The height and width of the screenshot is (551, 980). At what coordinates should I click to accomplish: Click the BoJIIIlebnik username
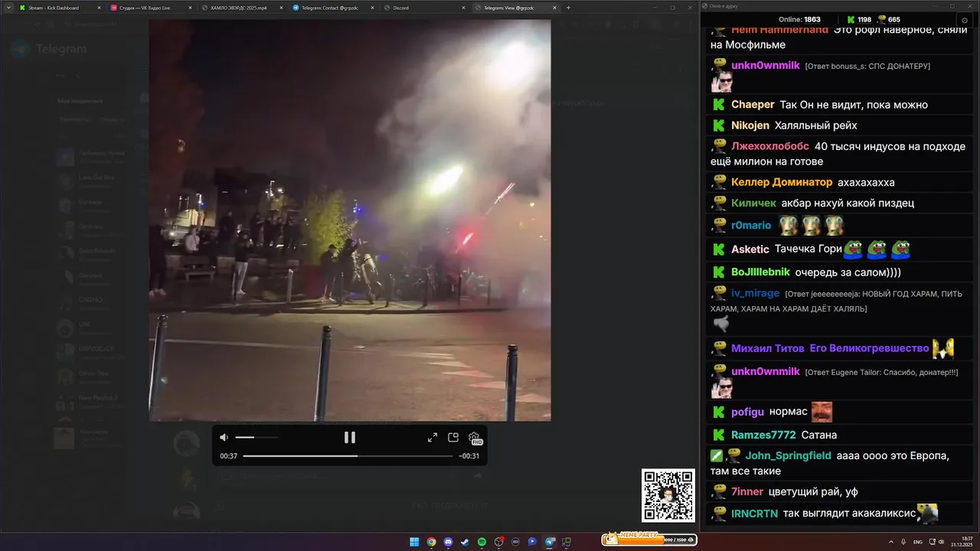point(760,272)
